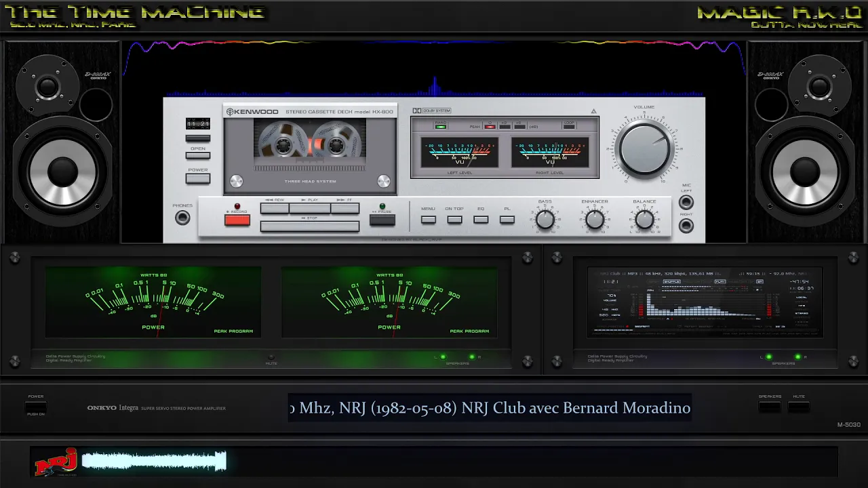This screenshot has height=488, width=868.
Task: Click the RIGHT LEVEL VU meter
Action: click(x=550, y=152)
